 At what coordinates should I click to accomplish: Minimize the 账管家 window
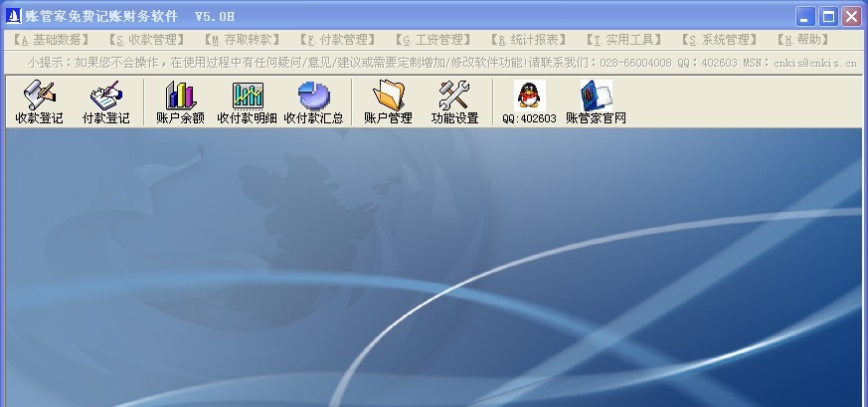[805, 17]
